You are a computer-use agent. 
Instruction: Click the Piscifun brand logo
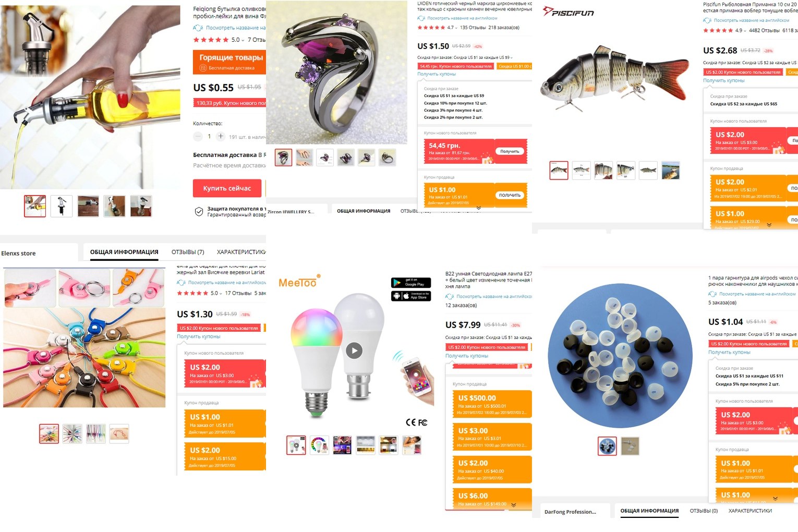pyautogui.click(x=569, y=12)
